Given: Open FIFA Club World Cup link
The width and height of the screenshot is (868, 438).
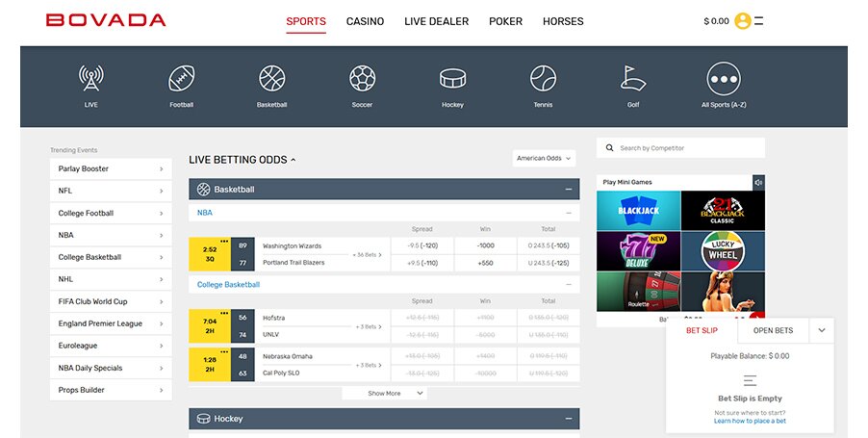Looking at the screenshot, I should coord(111,301).
